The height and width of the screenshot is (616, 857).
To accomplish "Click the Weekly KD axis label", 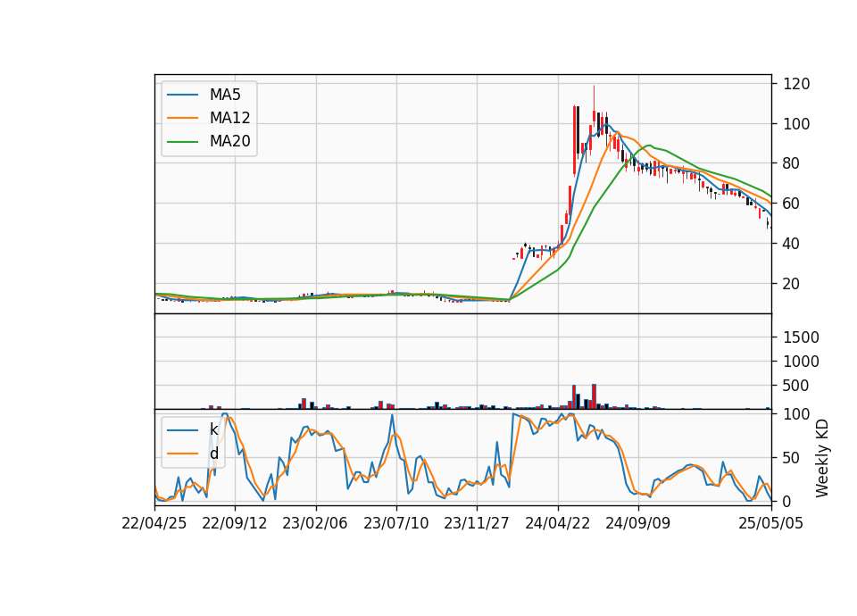I will tap(822, 458).
